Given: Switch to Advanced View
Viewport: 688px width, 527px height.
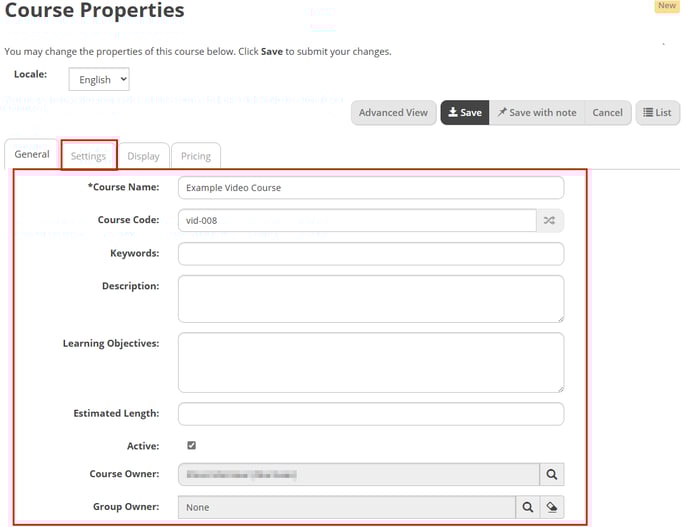Looking at the screenshot, I should coord(393,113).
